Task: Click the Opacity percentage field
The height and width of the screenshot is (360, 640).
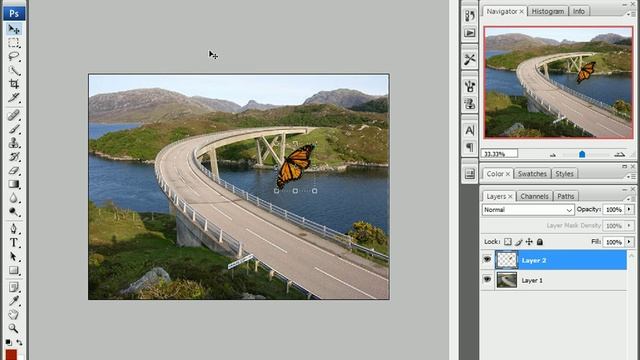Action: [613, 209]
